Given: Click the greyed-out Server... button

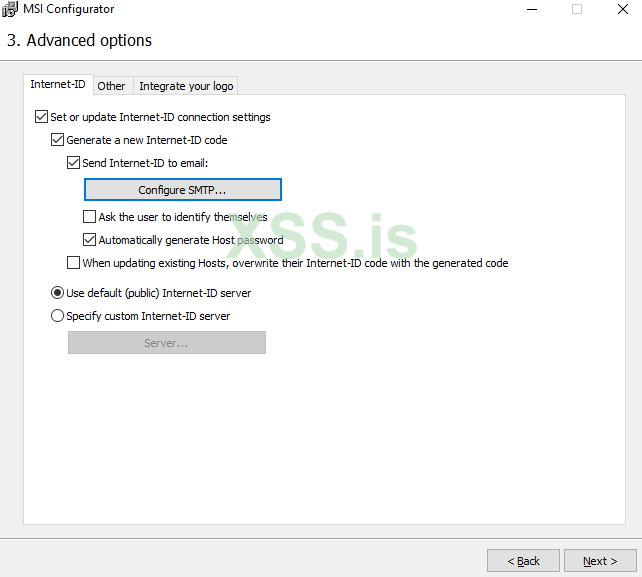Looking at the screenshot, I should coord(167,342).
